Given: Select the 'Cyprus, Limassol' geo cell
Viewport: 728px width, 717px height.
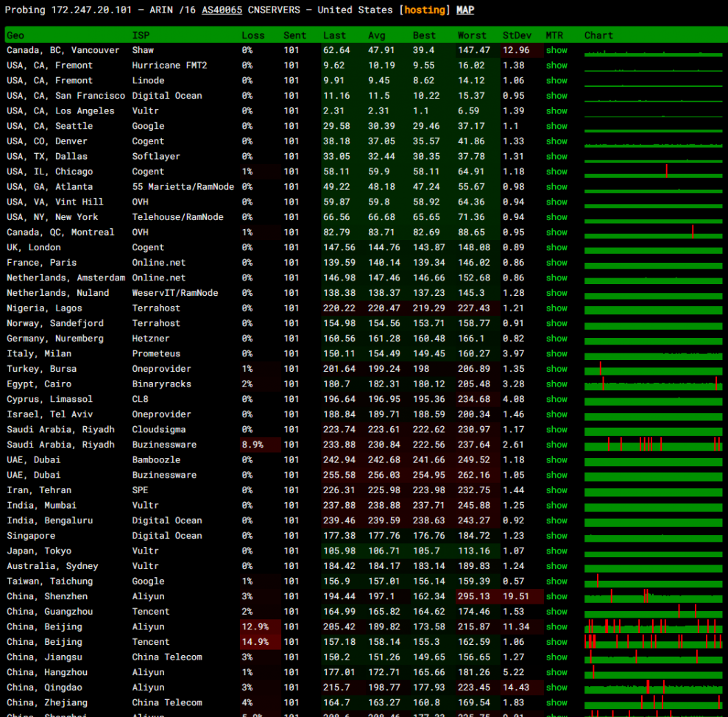Looking at the screenshot, I should pos(49,399).
